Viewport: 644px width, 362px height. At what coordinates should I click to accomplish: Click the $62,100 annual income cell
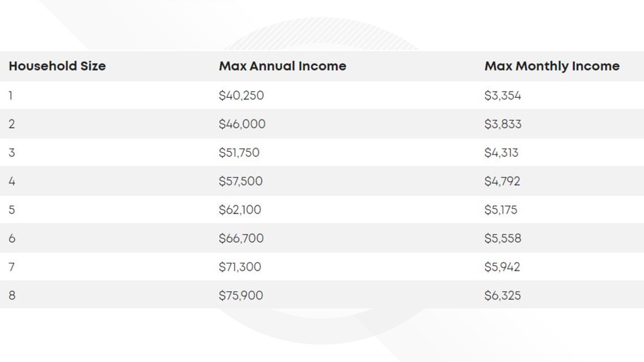point(240,210)
